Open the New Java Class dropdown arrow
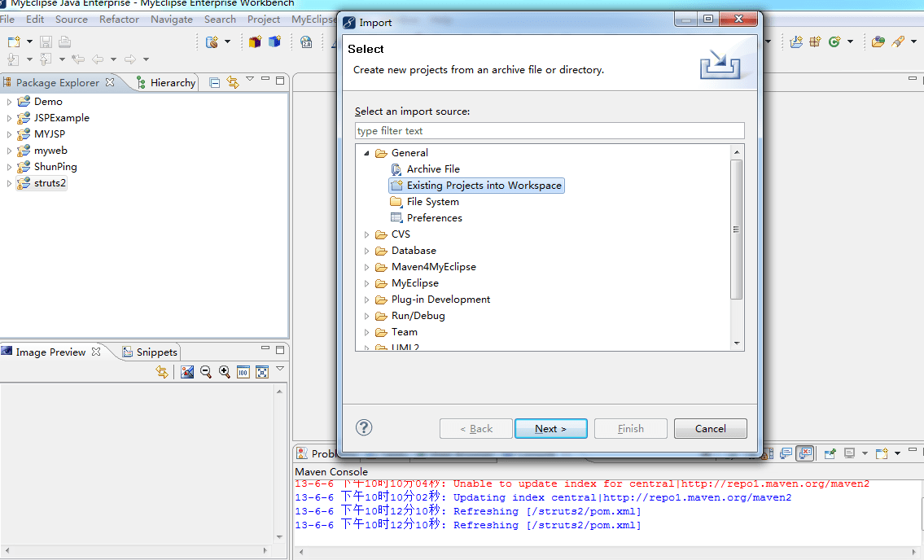This screenshot has width=924, height=560. click(850, 42)
